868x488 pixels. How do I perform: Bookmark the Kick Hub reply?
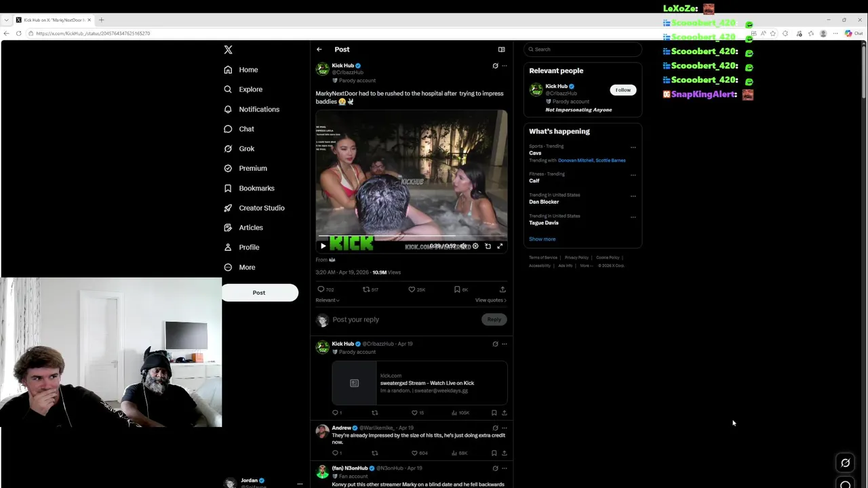[x=494, y=413]
